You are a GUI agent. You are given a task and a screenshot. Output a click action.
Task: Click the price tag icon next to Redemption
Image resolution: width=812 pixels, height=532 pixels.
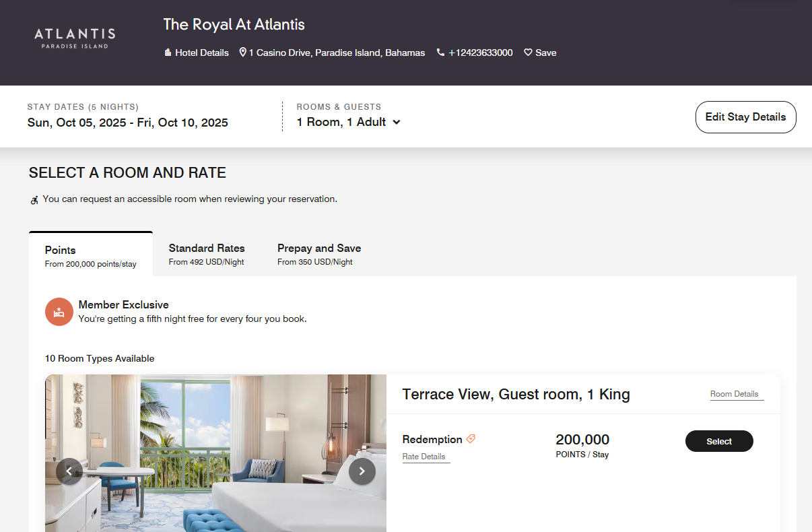point(471,438)
